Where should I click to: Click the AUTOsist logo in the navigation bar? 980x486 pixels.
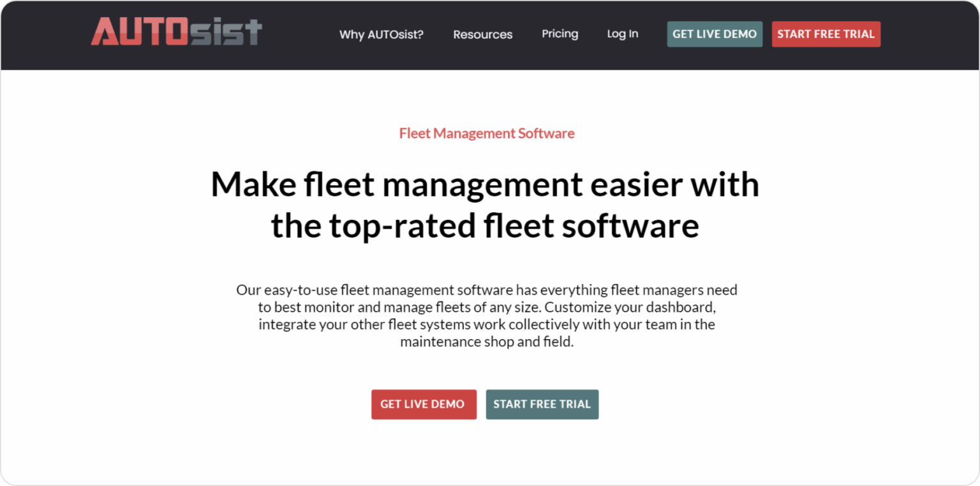coord(176,34)
